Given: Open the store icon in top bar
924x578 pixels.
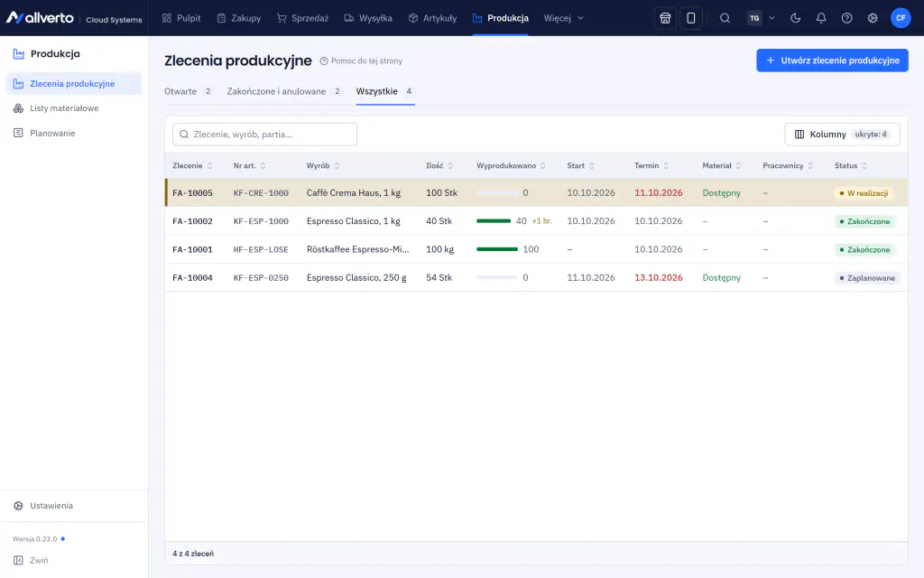Looking at the screenshot, I should point(665,18).
